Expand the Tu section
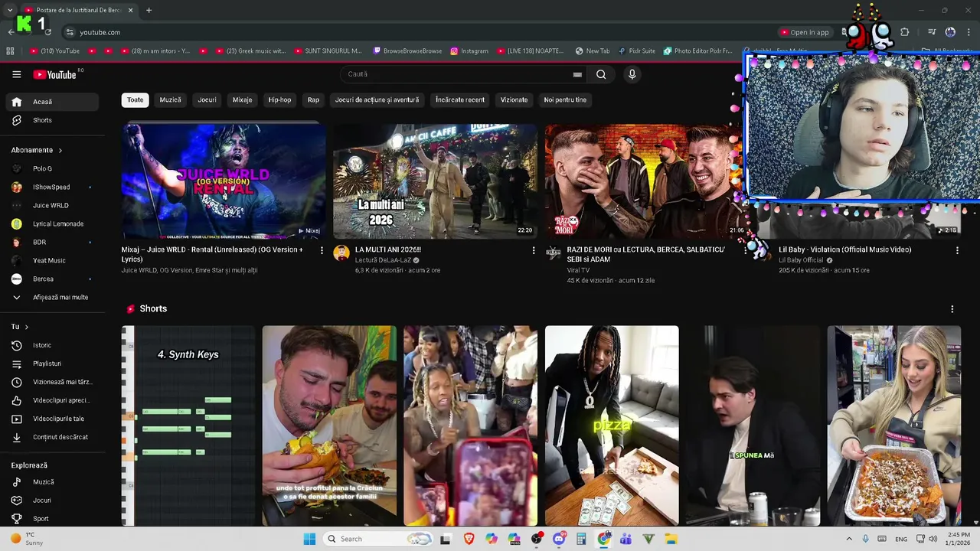The width and height of the screenshot is (980, 551). pos(20,327)
